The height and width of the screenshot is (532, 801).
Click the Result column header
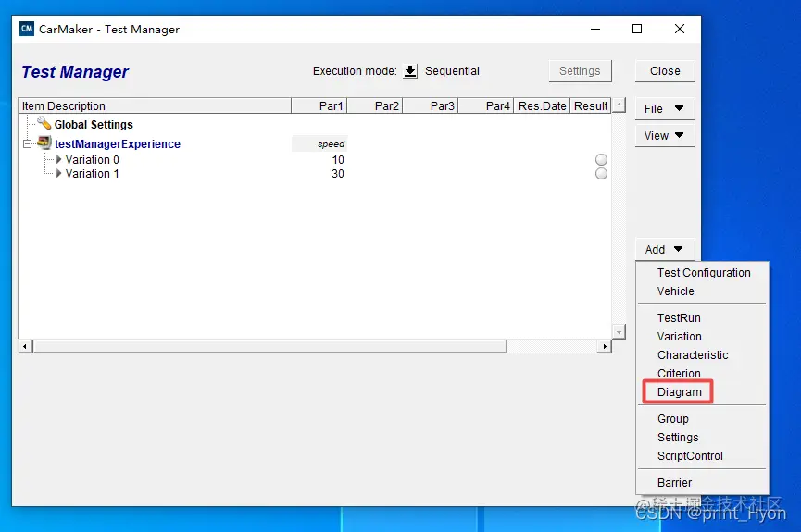[591, 105]
